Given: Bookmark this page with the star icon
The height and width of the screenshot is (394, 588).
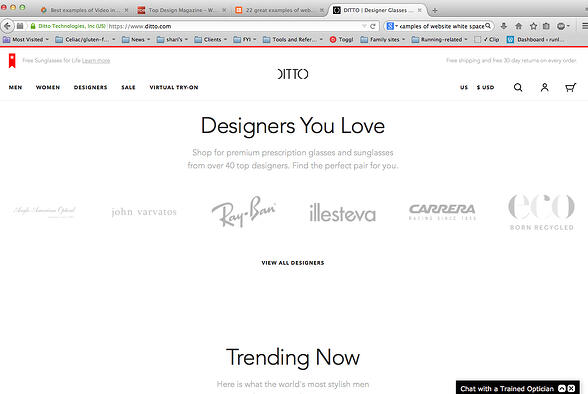Looking at the screenshot, I should click(533, 26).
